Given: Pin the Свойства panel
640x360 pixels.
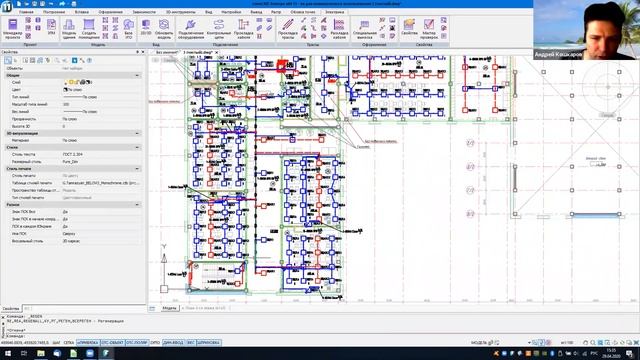Looking at the screenshot, I should (138, 52).
